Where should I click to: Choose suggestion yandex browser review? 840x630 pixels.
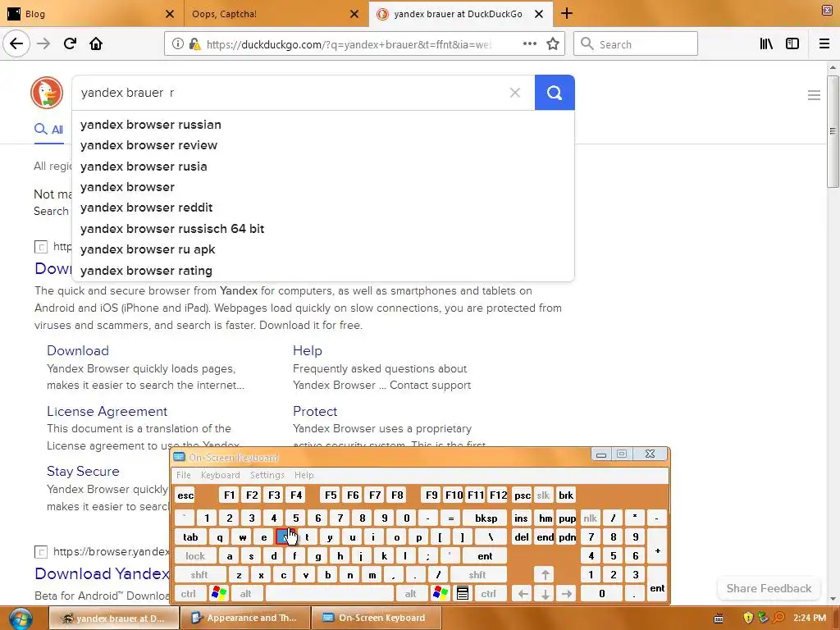tap(323, 145)
